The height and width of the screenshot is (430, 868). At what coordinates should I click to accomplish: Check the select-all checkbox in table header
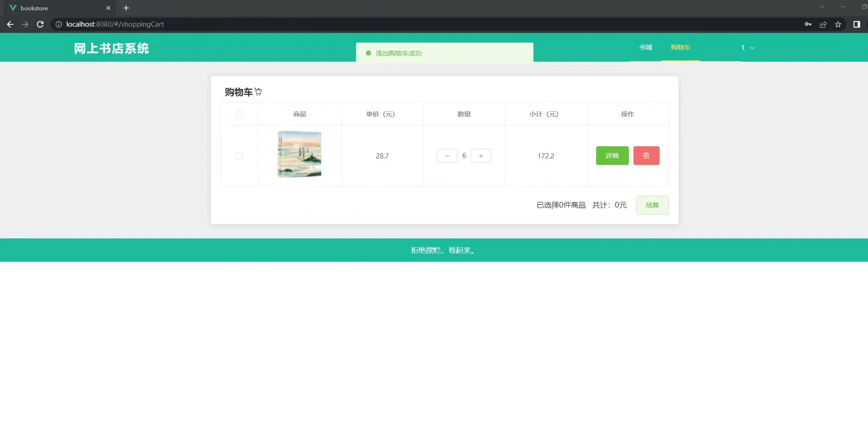239,114
